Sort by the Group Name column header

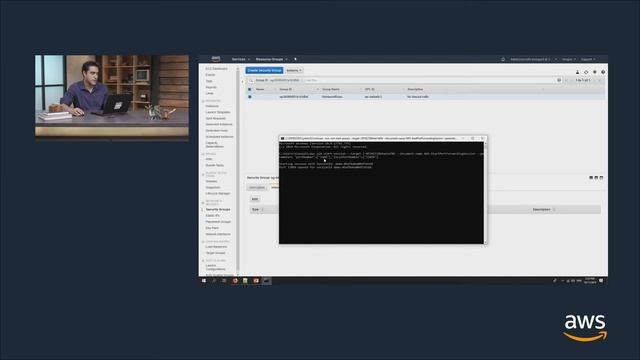tap(331, 89)
